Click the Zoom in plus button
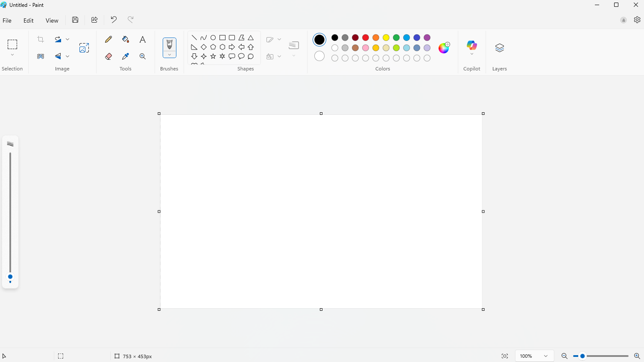644x362 pixels. [x=637, y=356]
